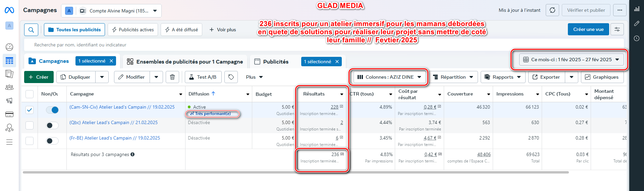Clear the Publicités 1 sélectionné filter

[x=337, y=62]
